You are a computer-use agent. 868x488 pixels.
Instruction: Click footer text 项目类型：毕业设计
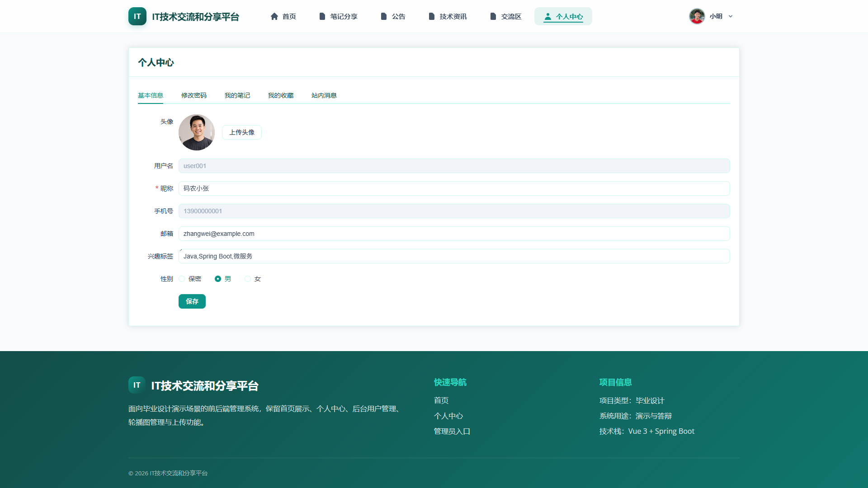(x=632, y=400)
